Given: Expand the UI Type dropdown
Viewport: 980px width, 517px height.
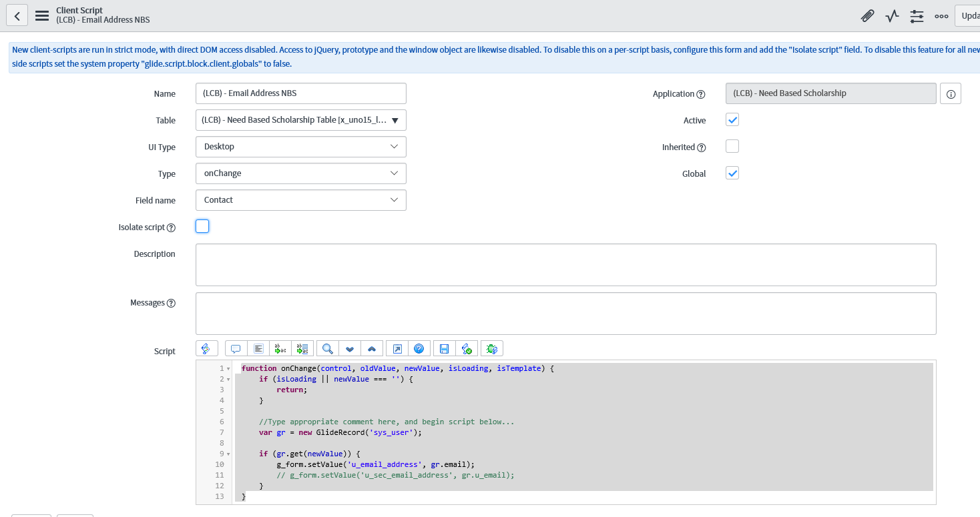Looking at the screenshot, I should pyautogui.click(x=300, y=147).
